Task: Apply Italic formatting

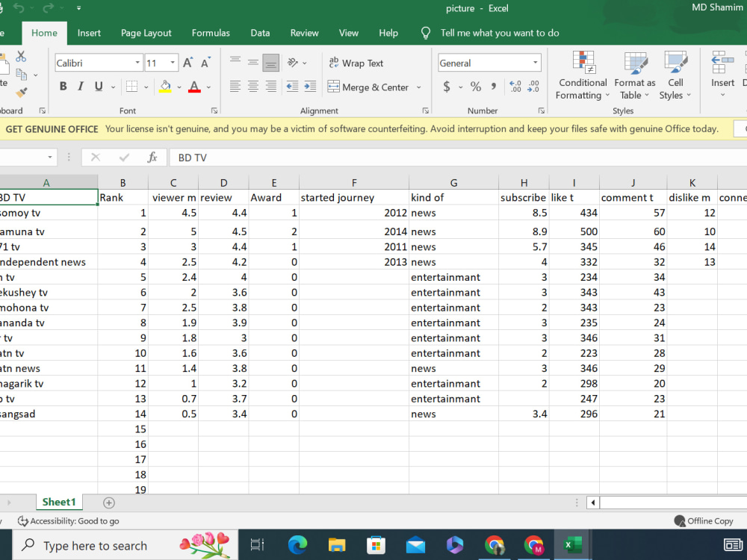Action: [80, 87]
